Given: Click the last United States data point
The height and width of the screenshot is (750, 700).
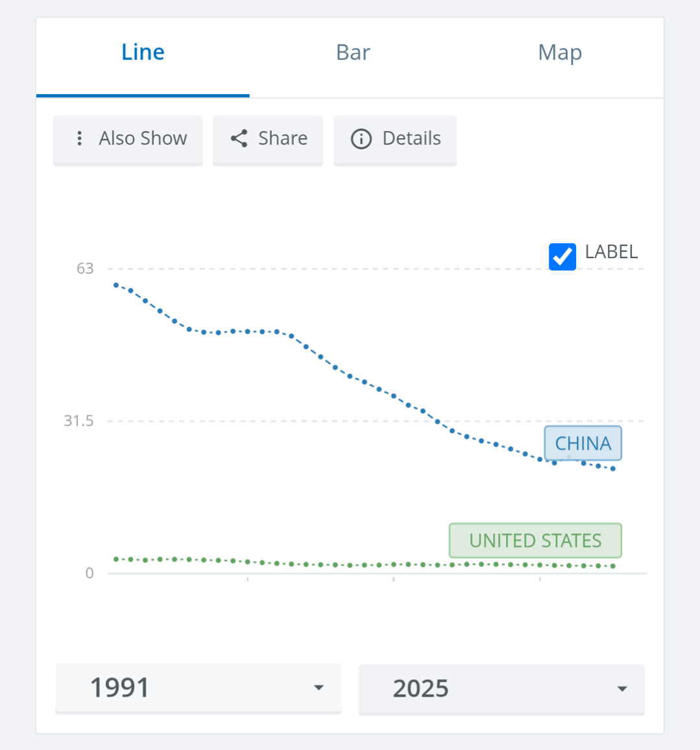Looking at the screenshot, I should coord(613,566).
